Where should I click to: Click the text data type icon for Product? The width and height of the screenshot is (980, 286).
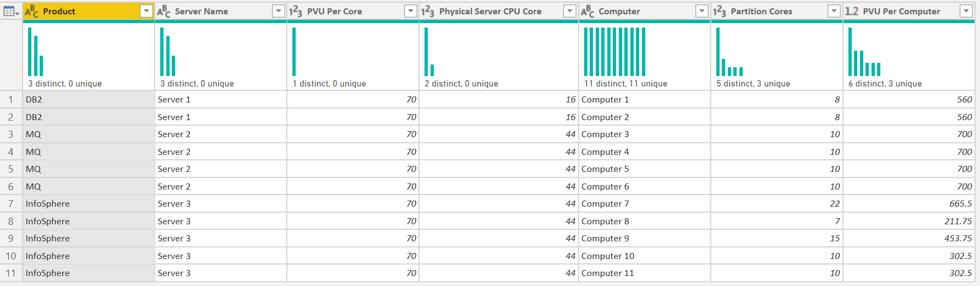coord(31,12)
